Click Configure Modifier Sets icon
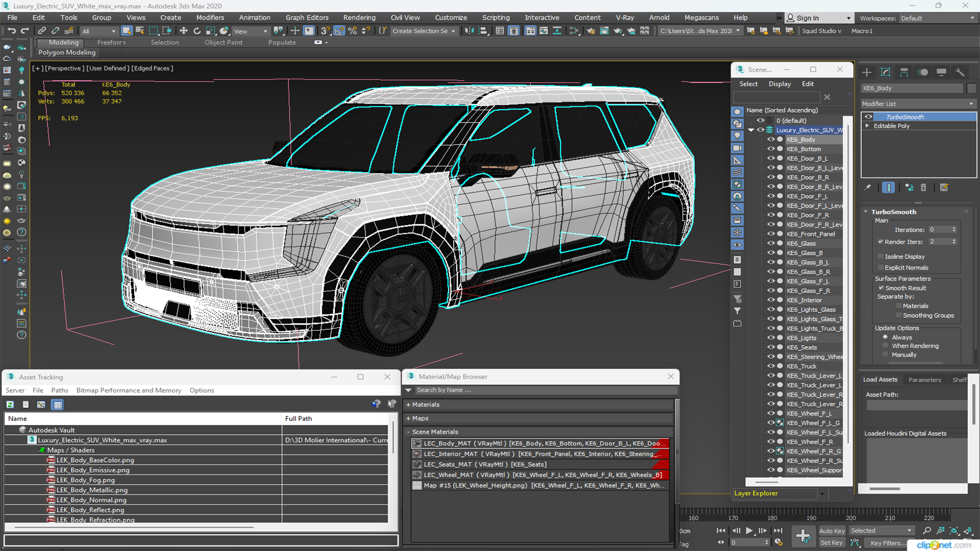Viewport: 980px width, 551px height. click(944, 188)
